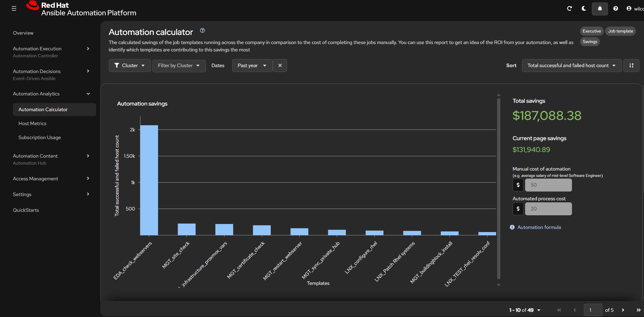
Task: Click current page savings $131,940.89
Action: [x=531, y=150]
